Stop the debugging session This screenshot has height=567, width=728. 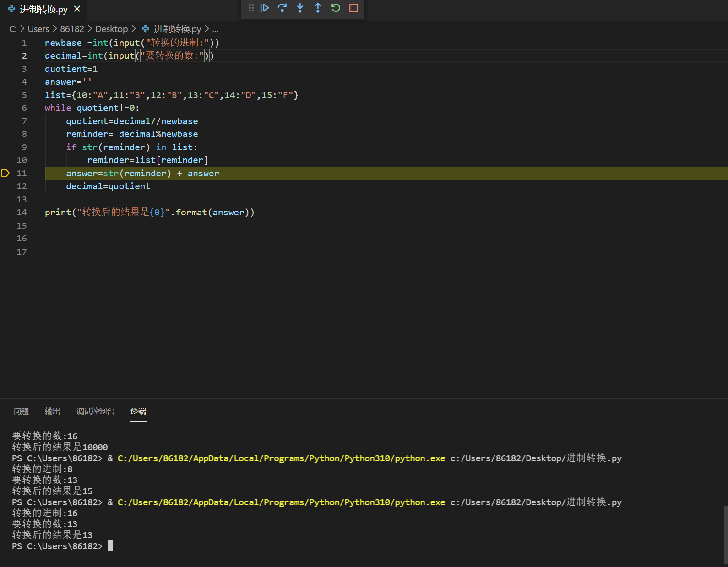(353, 8)
